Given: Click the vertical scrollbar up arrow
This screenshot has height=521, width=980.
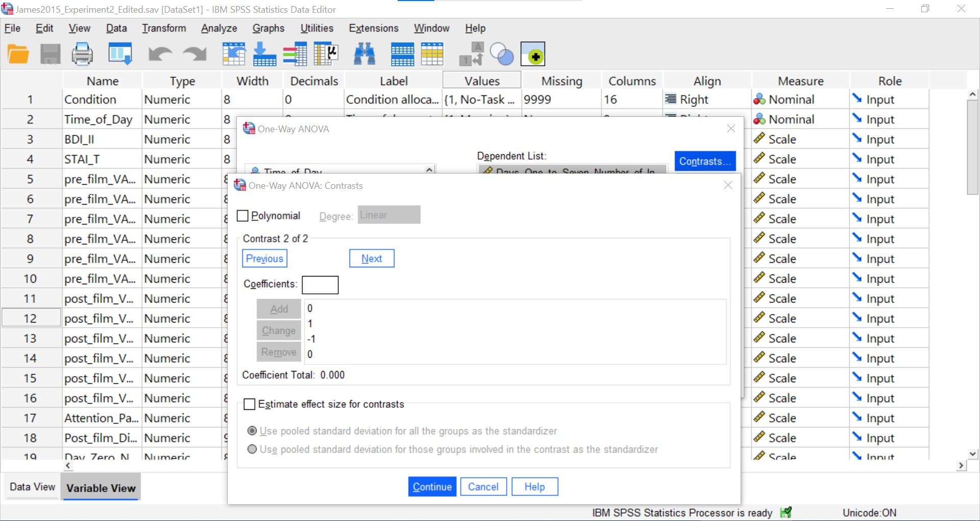Looking at the screenshot, I should tap(973, 94).
